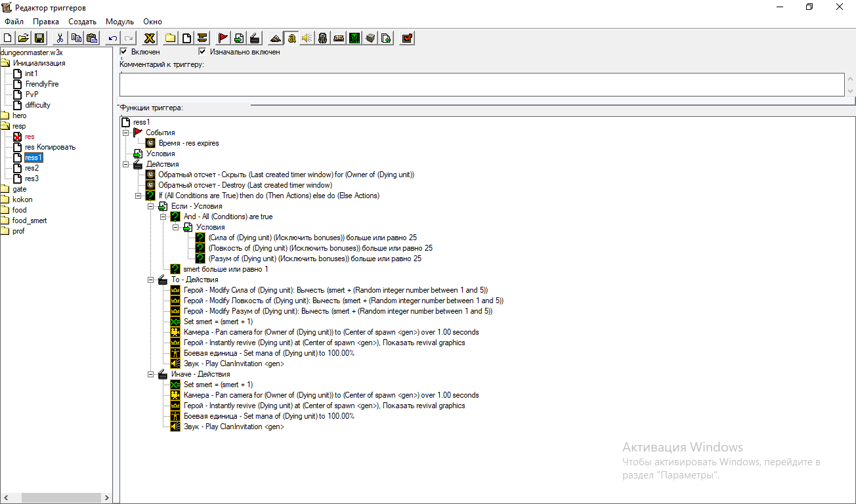856x504 pixels.
Task: Select the 'Обратный отсчет - Destroy' action
Action: [x=245, y=185]
